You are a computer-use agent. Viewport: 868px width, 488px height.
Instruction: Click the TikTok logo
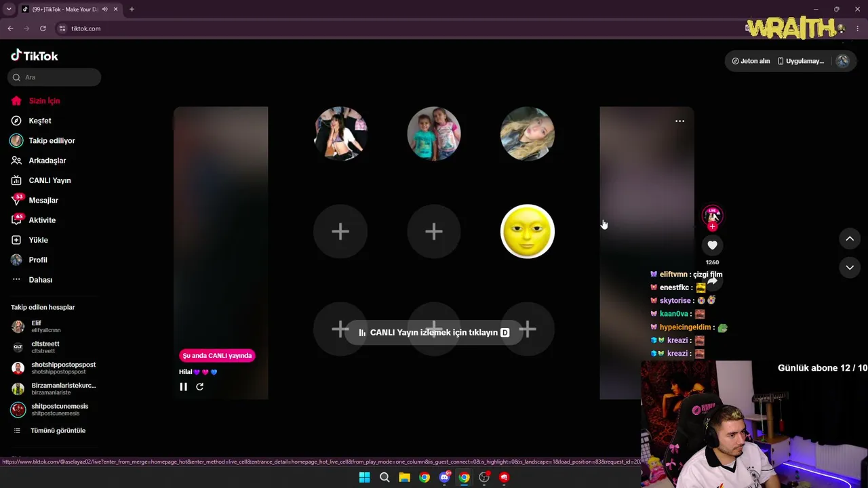(35, 56)
